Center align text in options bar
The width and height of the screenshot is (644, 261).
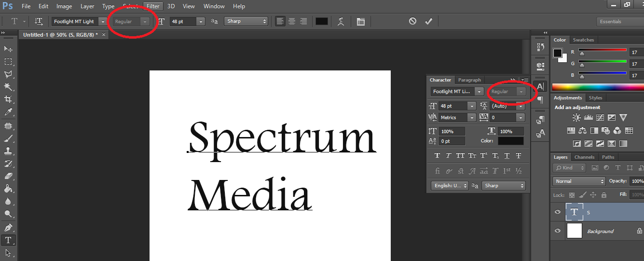292,21
